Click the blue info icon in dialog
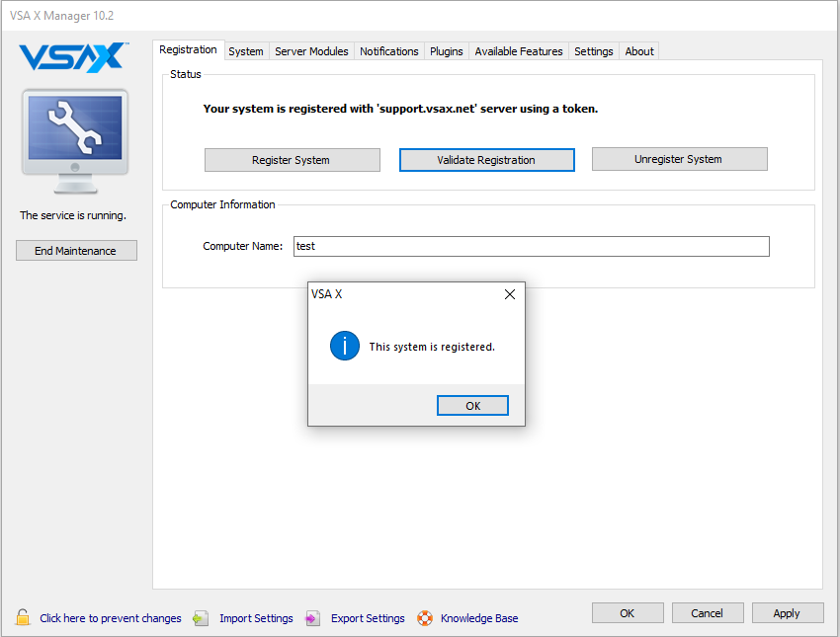840x637 pixels. (x=345, y=346)
